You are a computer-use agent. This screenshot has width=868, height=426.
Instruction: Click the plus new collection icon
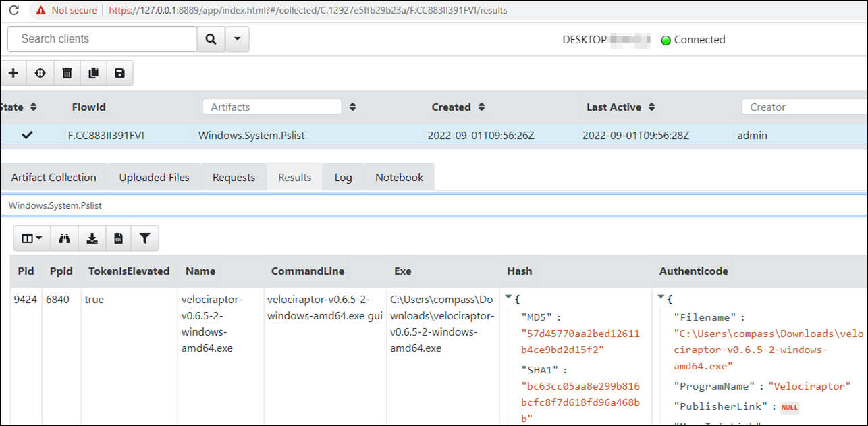[x=13, y=73]
